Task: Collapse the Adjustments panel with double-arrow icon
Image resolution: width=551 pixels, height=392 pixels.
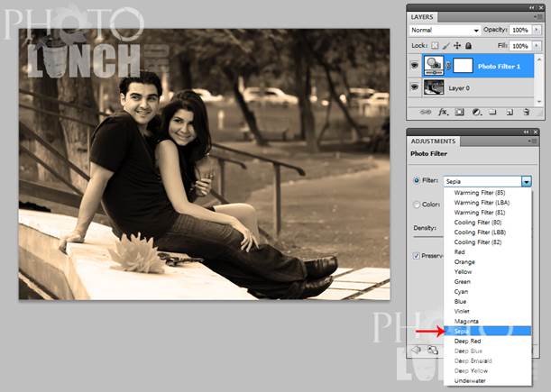Action: click(x=526, y=132)
